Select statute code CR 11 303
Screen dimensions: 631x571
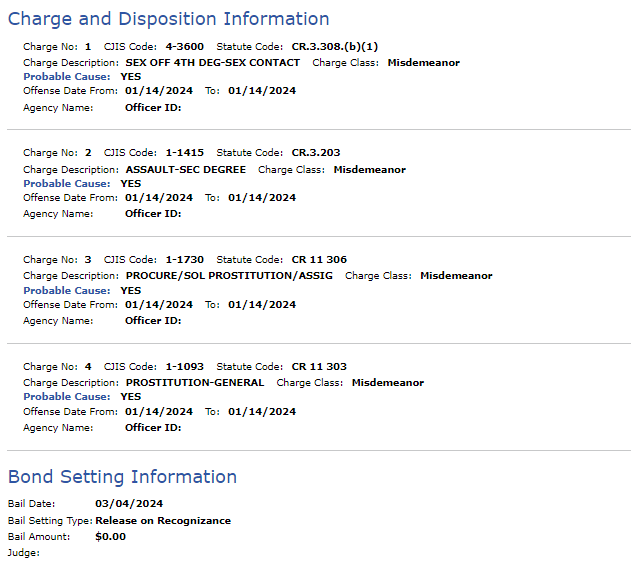click(319, 367)
